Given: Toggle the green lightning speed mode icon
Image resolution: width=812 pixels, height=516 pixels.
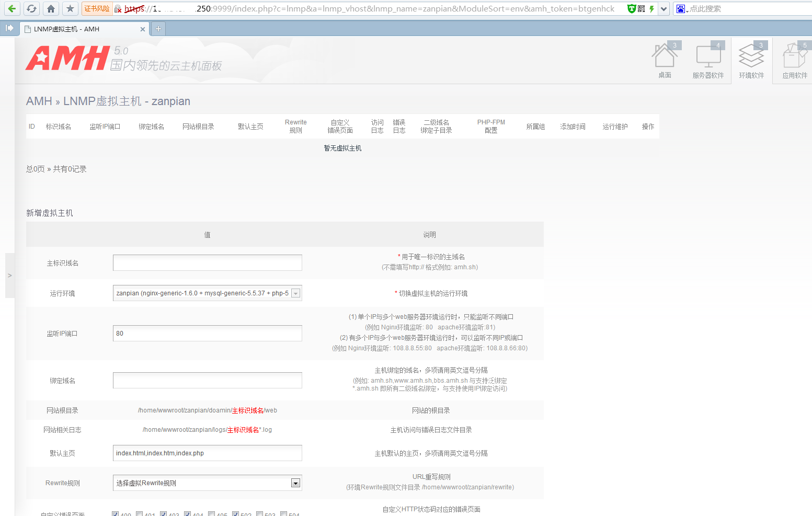Looking at the screenshot, I should pos(651,8).
